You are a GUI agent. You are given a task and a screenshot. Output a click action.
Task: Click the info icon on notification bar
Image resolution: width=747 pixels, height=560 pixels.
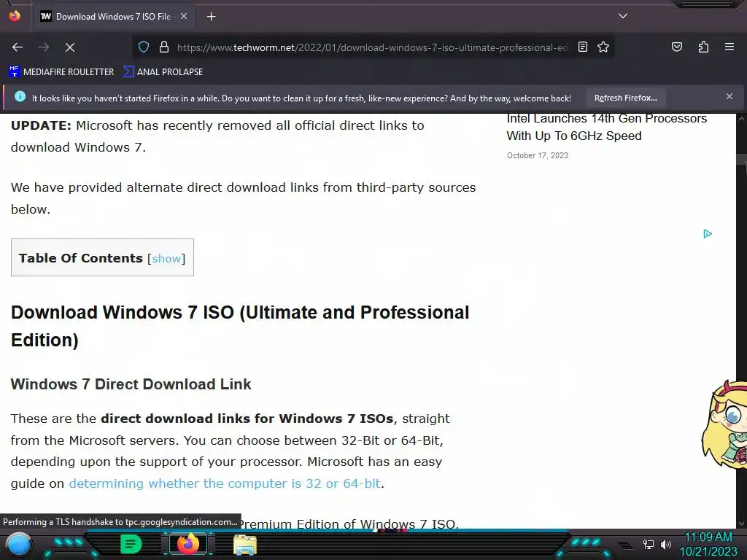click(20, 97)
